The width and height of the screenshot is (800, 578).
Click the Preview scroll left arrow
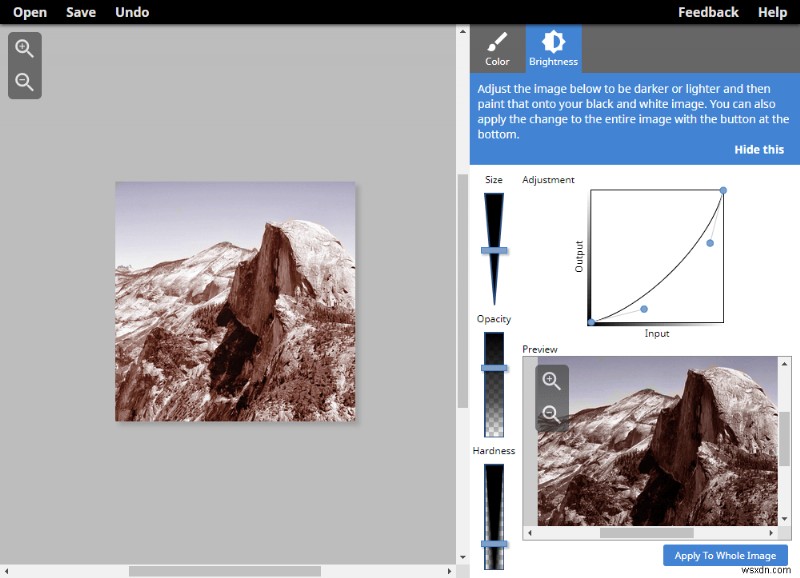(530, 533)
